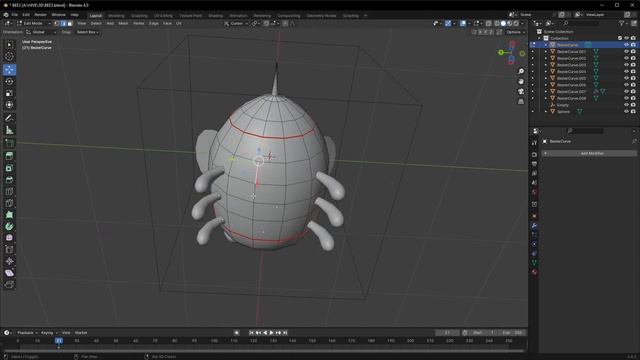The height and width of the screenshot is (360, 640).
Task: Switch to solid viewport shading
Action: point(503,24)
